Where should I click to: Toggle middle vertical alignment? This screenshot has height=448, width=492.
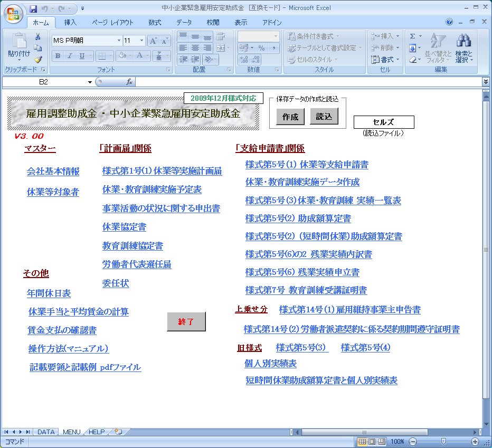(195, 36)
